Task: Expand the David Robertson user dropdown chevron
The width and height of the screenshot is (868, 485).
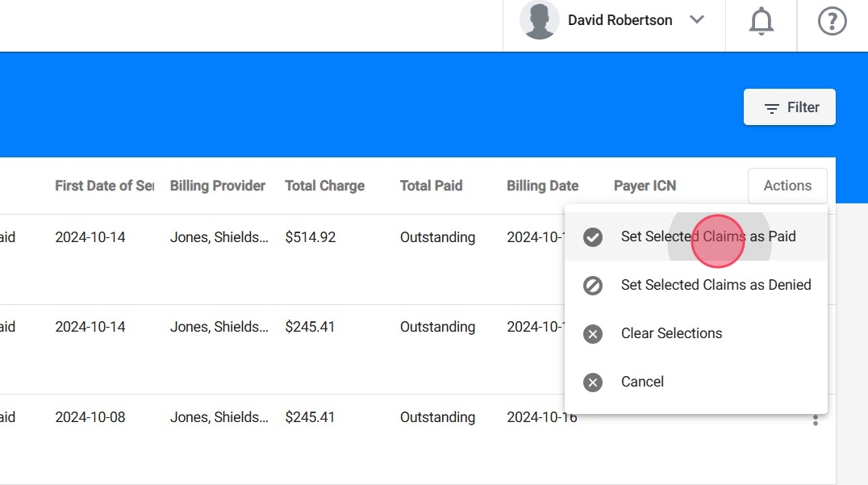Action: (697, 20)
